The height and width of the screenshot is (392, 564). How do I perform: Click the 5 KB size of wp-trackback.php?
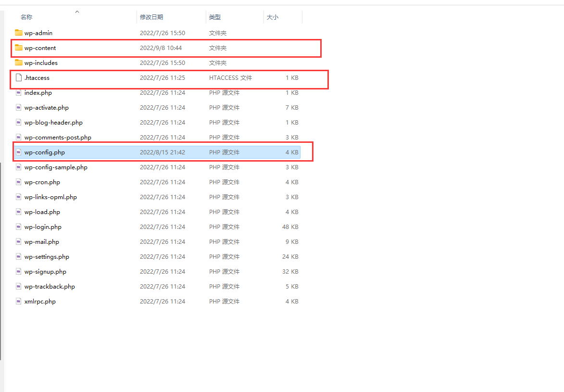pyautogui.click(x=292, y=287)
